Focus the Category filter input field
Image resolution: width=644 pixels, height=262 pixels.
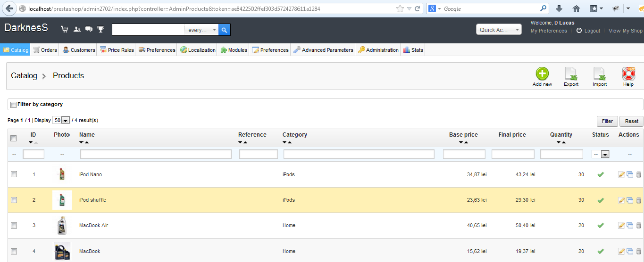tap(359, 154)
